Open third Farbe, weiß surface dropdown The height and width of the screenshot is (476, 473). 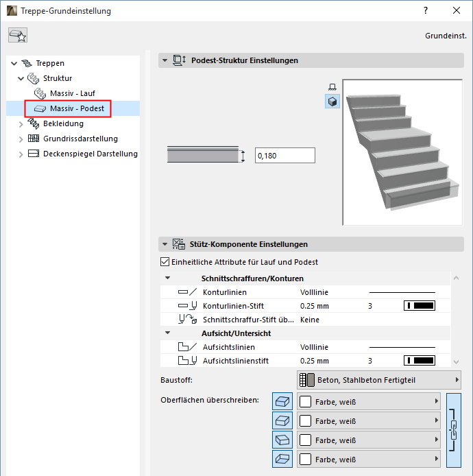click(369, 440)
